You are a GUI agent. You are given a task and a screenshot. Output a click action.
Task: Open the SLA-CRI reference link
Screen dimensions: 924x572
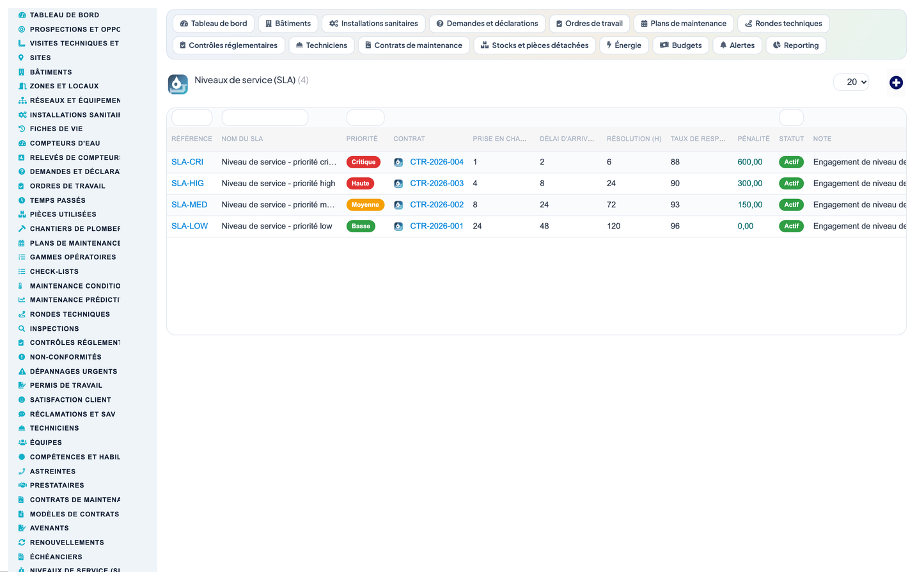tap(187, 162)
